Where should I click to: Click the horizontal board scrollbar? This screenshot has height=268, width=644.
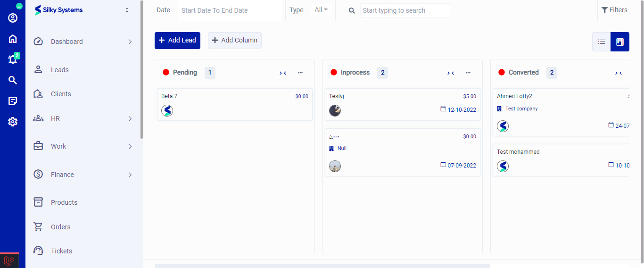tap(322, 266)
